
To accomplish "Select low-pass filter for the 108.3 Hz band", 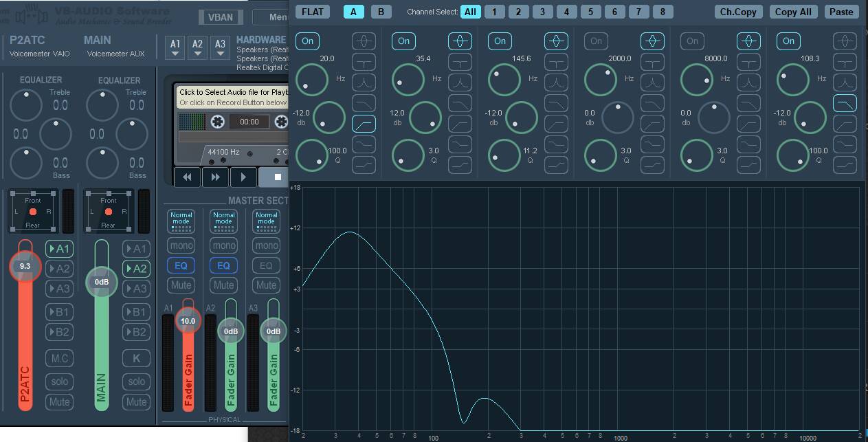I will [845, 103].
